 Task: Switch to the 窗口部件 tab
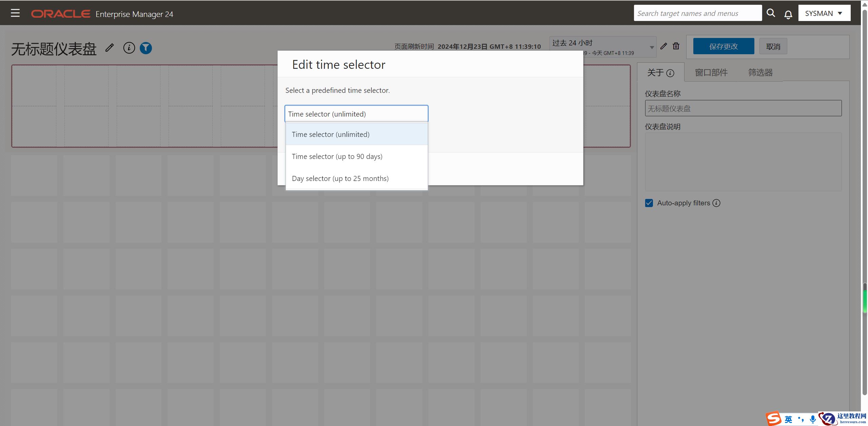click(711, 73)
